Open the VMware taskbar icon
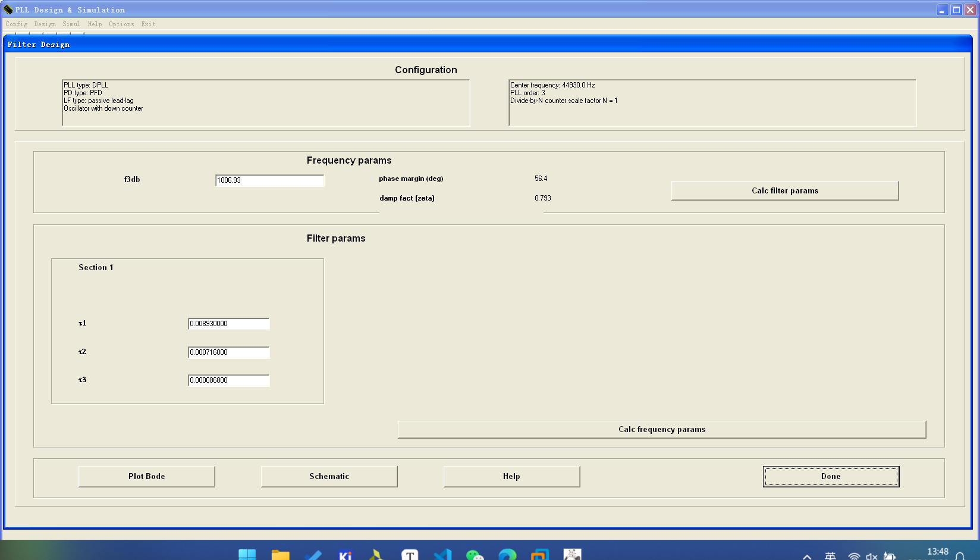This screenshot has width=980, height=560. [x=539, y=555]
